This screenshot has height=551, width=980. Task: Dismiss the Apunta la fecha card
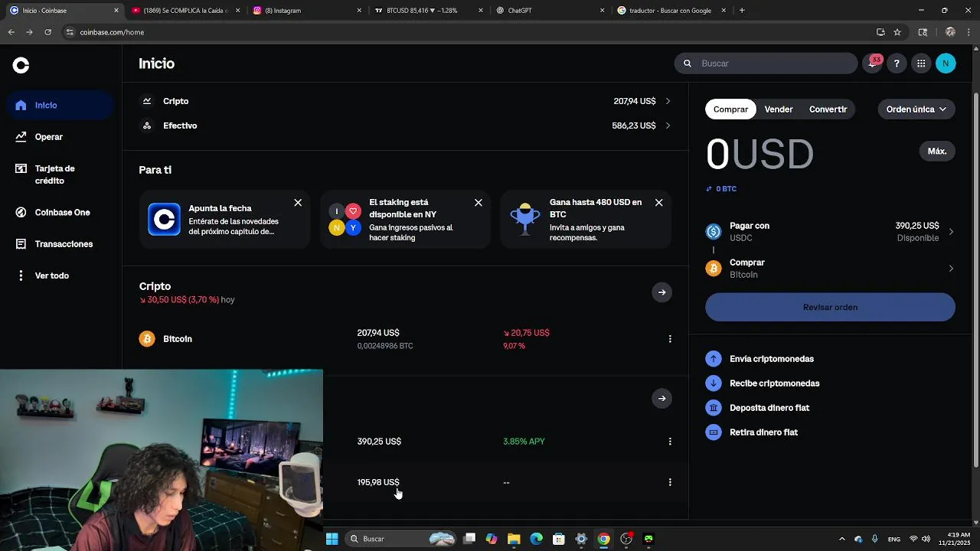298,203
